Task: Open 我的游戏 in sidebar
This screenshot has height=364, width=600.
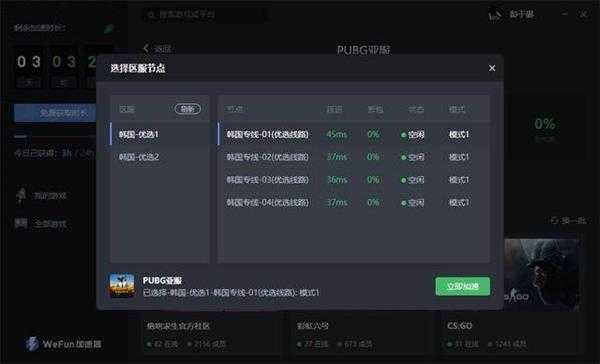Action: [x=41, y=196]
